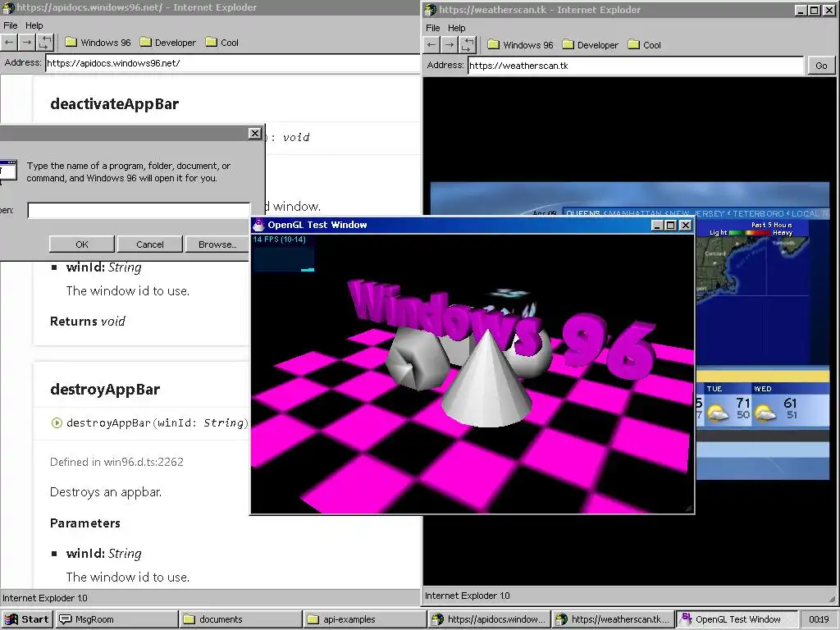Screen dimensions: 840x630
Task: Open File menu in weatherscan browser
Action: pyautogui.click(x=433, y=28)
